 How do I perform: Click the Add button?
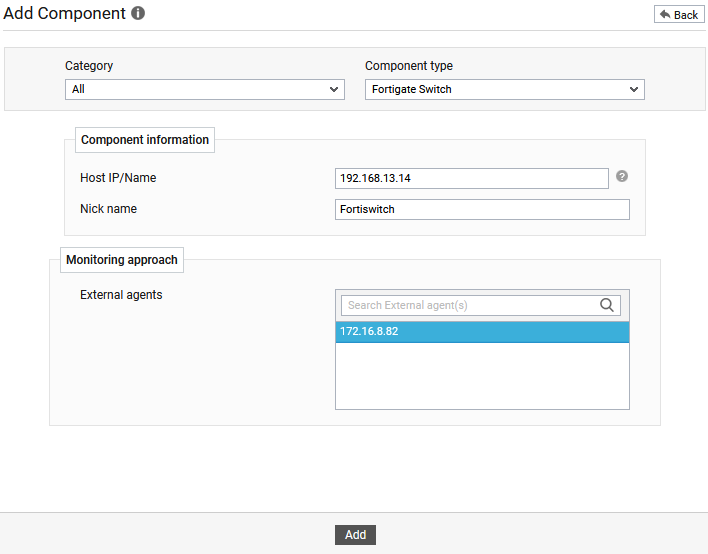[x=355, y=535]
